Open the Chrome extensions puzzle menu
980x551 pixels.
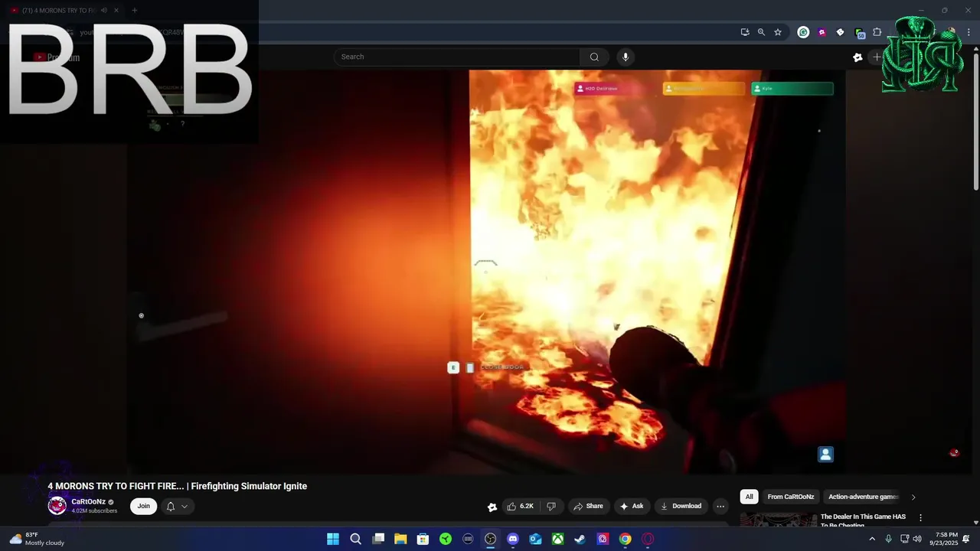(x=877, y=32)
